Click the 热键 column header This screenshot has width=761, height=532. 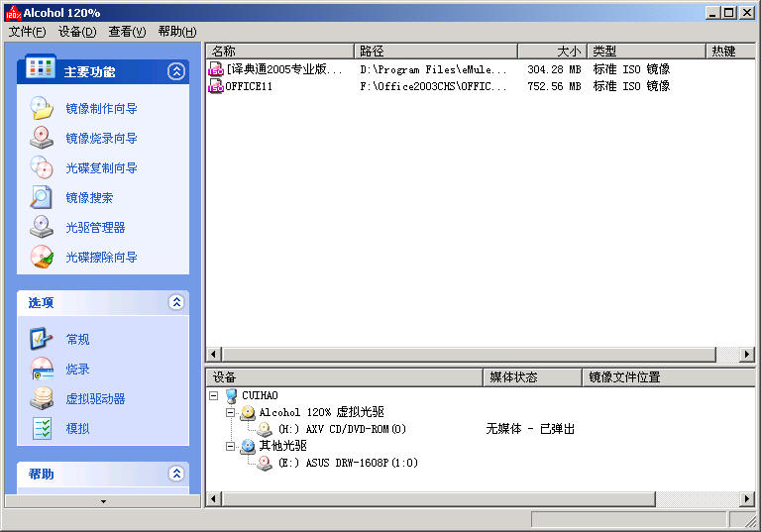pyautogui.click(x=730, y=51)
